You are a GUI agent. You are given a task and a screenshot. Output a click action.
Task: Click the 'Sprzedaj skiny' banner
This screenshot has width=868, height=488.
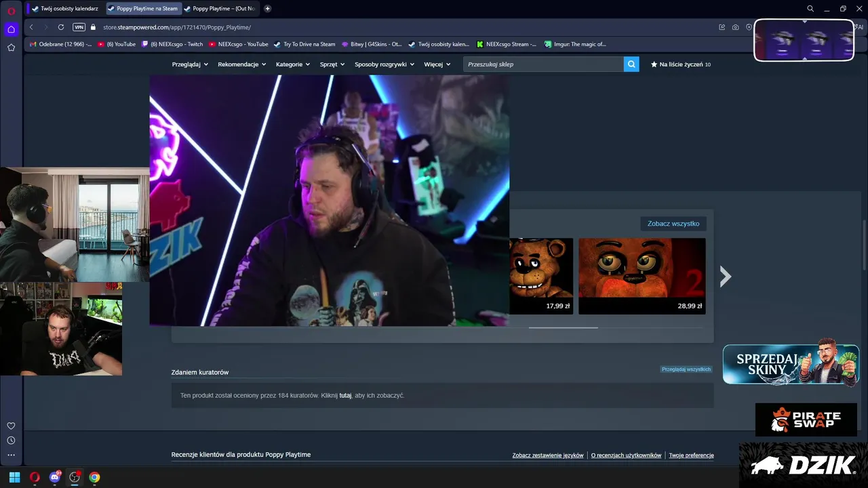[790, 365]
